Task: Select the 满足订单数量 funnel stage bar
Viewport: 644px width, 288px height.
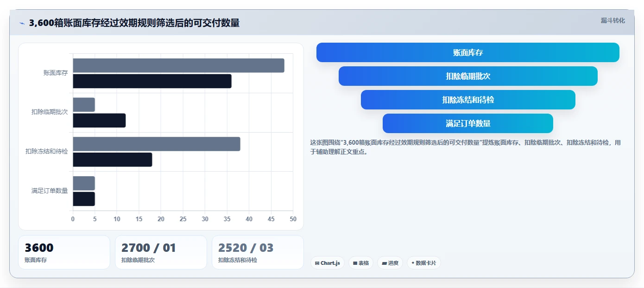Action: pos(468,123)
